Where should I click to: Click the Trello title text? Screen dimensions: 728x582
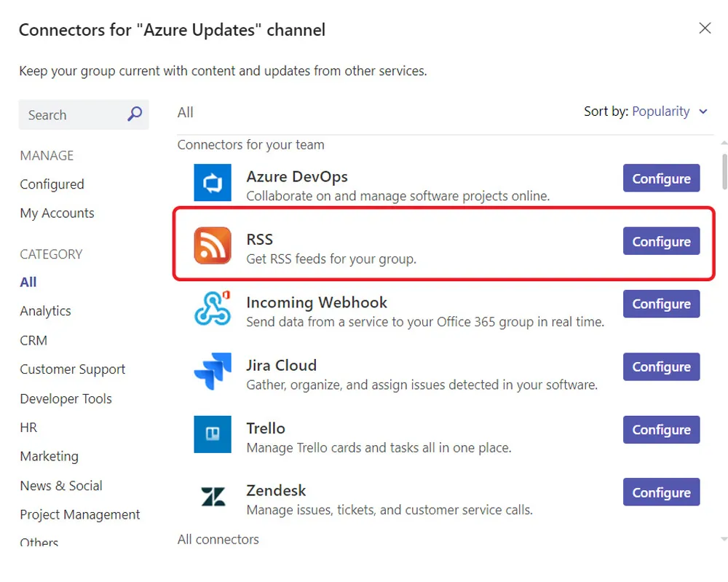pyautogui.click(x=266, y=428)
